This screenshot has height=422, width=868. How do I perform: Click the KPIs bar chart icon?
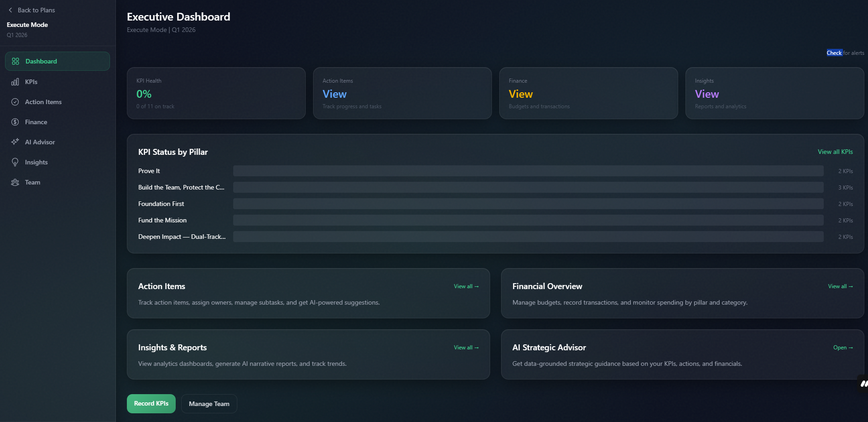15,82
